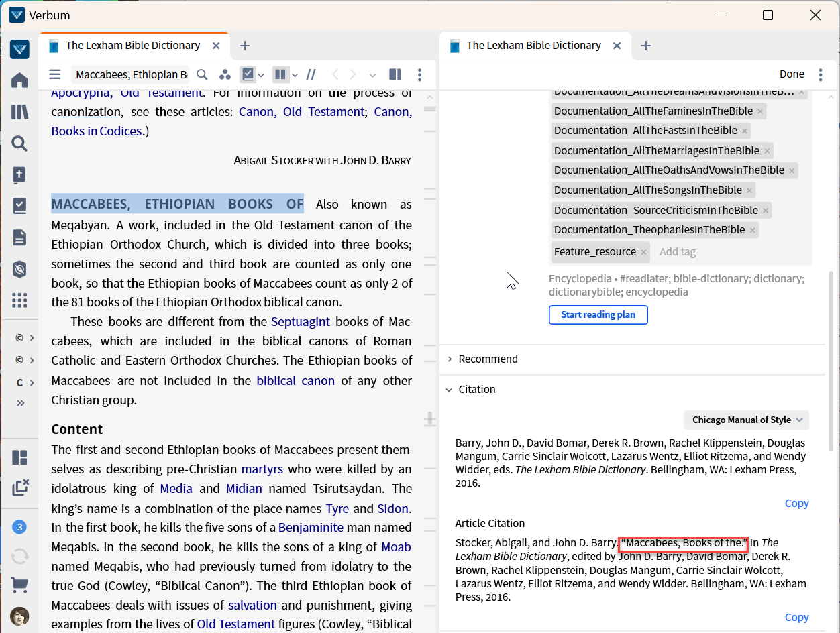Expand the sidebar shortcuts double chevron
Screen dimensions: 840x633
coord(20,403)
